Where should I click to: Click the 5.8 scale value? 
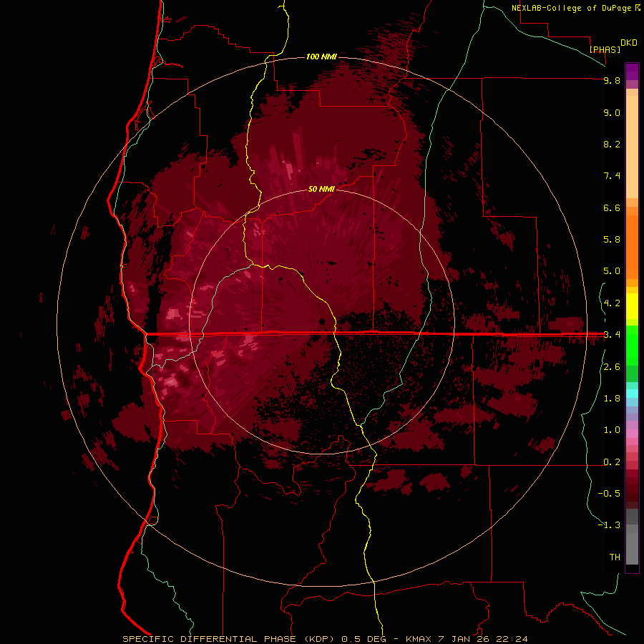coord(612,240)
